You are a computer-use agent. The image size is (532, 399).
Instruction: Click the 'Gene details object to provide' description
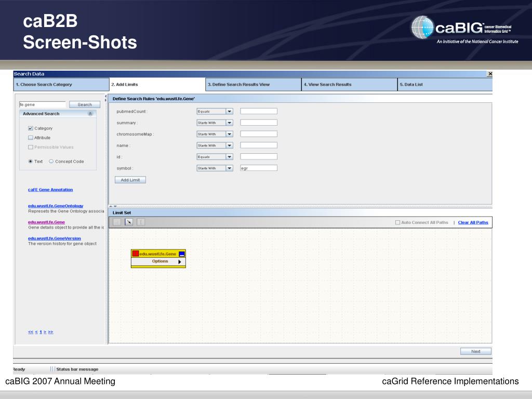[x=66, y=228]
